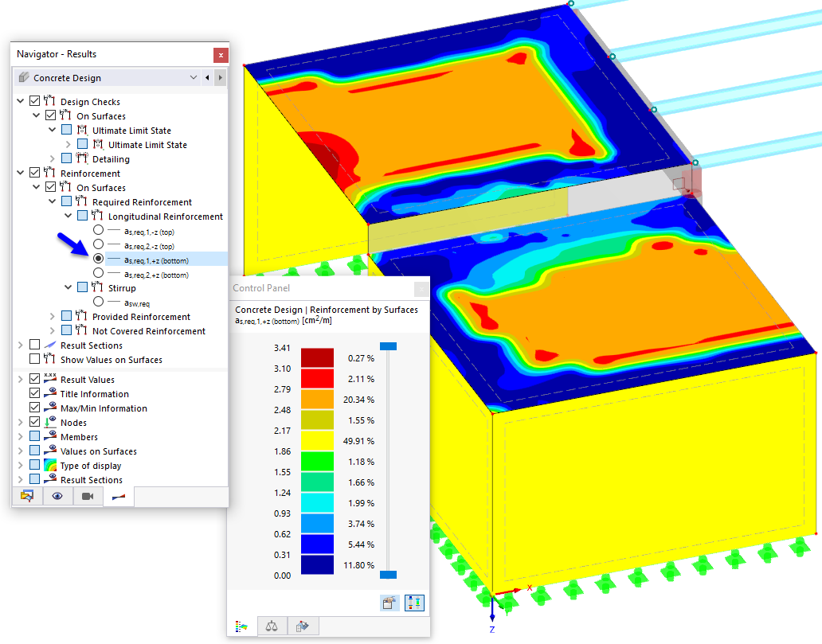Collapse the Reinforcement tree node
The height and width of the screenshot is (644, 822).
(21, 173)
